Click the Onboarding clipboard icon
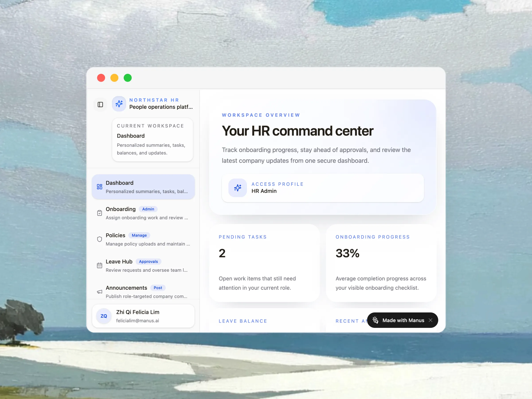The width and height of the screenshot is (532, 399). tap(100, 213)
